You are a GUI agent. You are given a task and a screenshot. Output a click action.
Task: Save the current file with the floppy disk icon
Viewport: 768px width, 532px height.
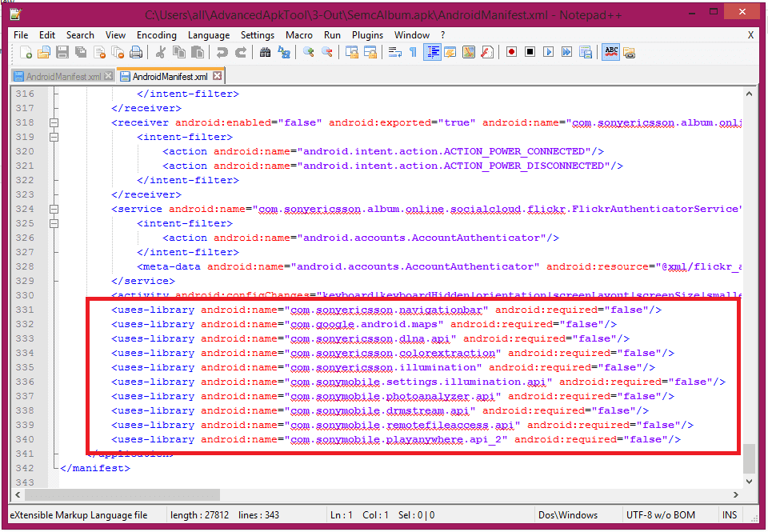62,52
